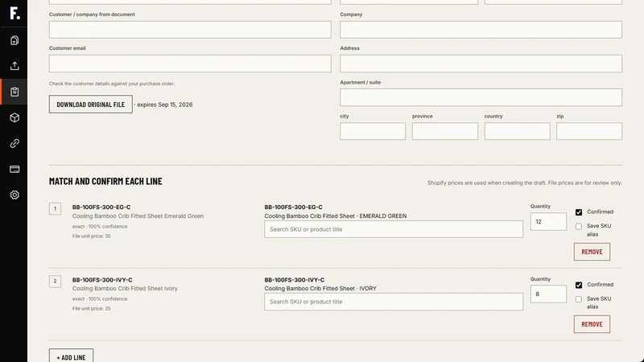
Task: Click Quantity field showing 12
Action: 548,222
